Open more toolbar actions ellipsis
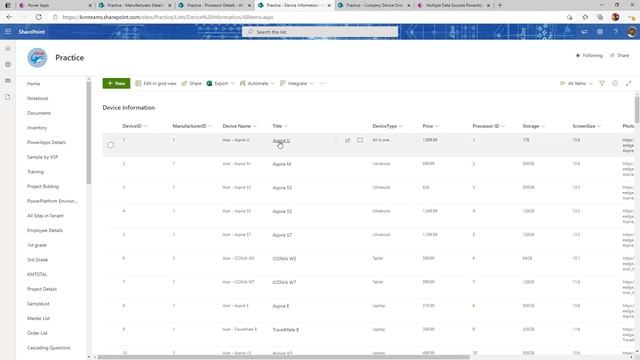 (x=323, y=83)
